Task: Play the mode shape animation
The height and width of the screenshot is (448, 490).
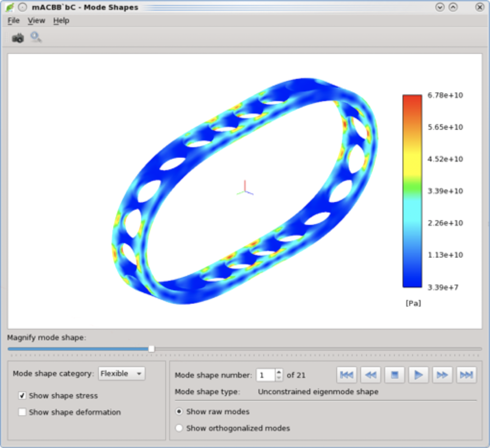Action: 418,375
